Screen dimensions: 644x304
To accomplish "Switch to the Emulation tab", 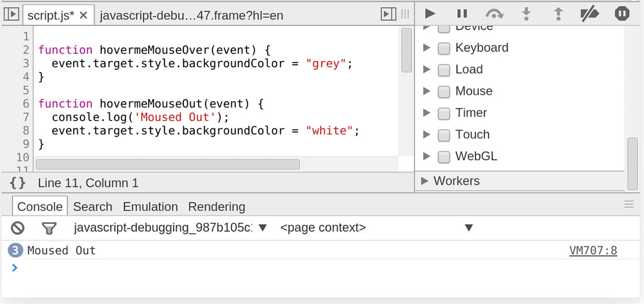I will tap(150, 206).
